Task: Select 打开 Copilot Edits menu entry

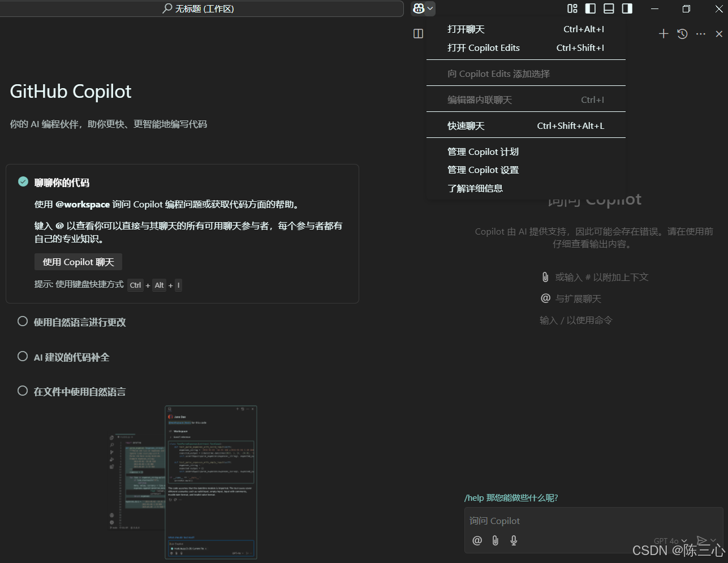Action: 526,48
